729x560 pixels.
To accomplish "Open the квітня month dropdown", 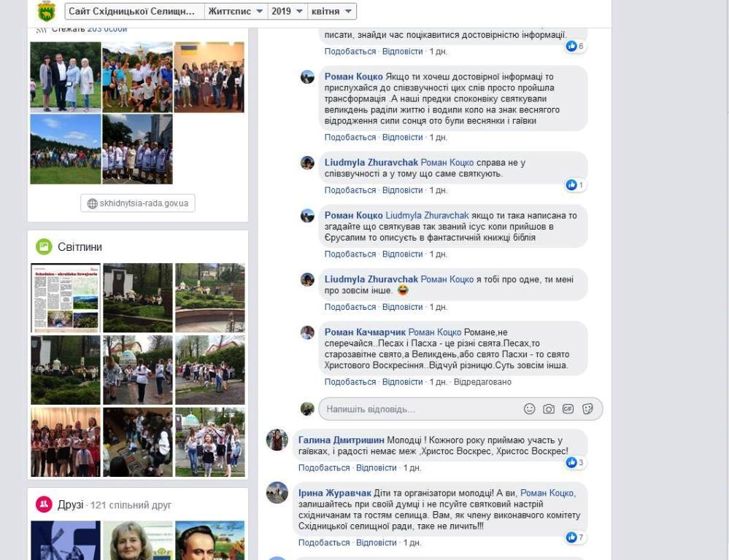I will point(330,12).
